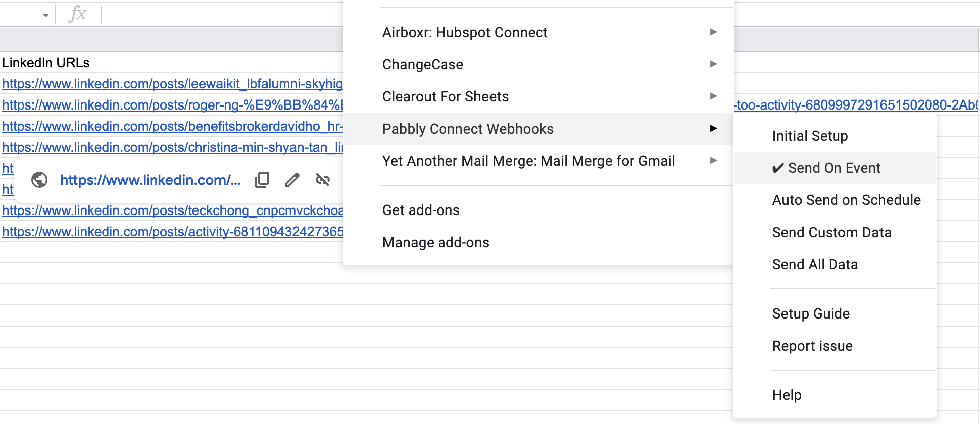980x424 pixels.
Task: Expand Clearout For Sheets submenu arrow
Action: pos(713,96)
